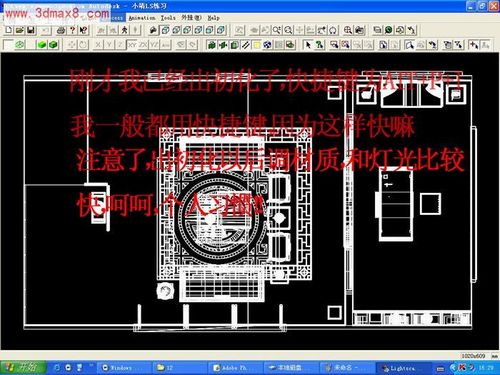This screenshot has height=375, width=500.
Task: Open the Animation menu
Action: [x=142, y=18]
